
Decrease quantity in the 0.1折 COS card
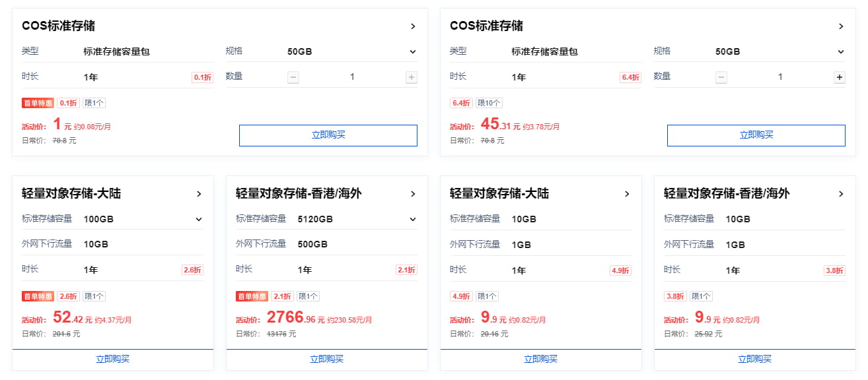293,77
